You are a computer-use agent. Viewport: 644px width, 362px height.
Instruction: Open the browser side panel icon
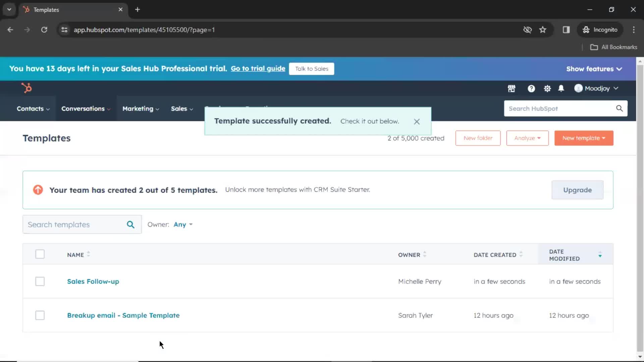[x=566, y=30]
